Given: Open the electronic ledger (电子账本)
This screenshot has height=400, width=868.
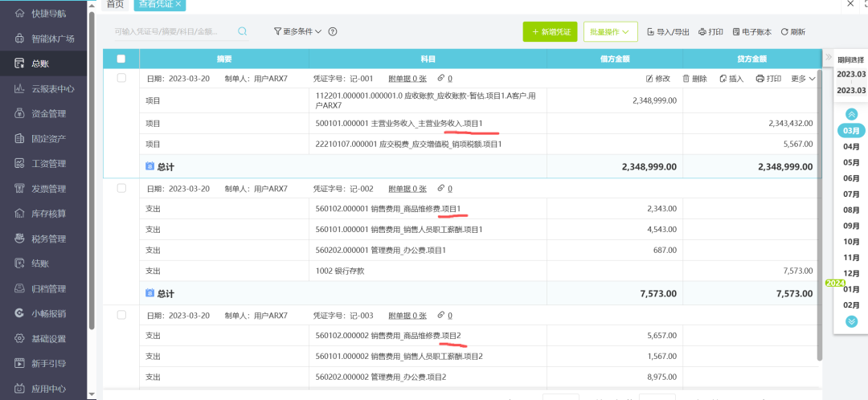Looking at the screenshot, I should [x=751, y=32].
